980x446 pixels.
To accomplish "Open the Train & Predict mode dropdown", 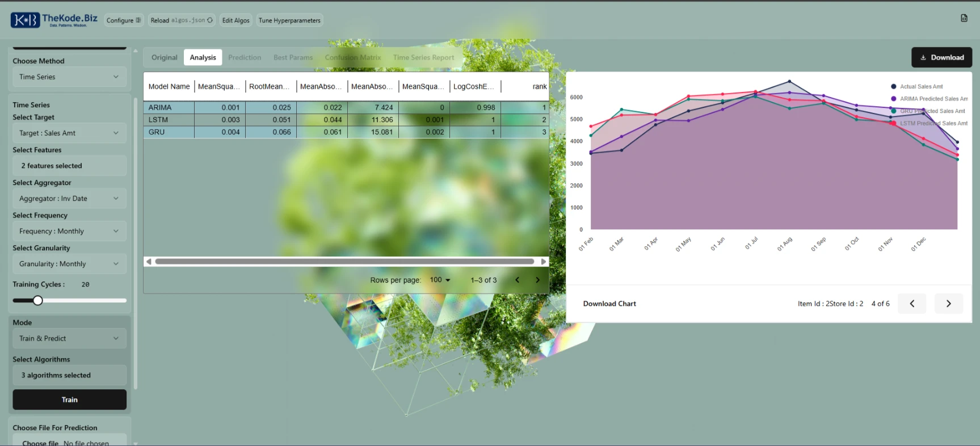I will click(69, 339).
